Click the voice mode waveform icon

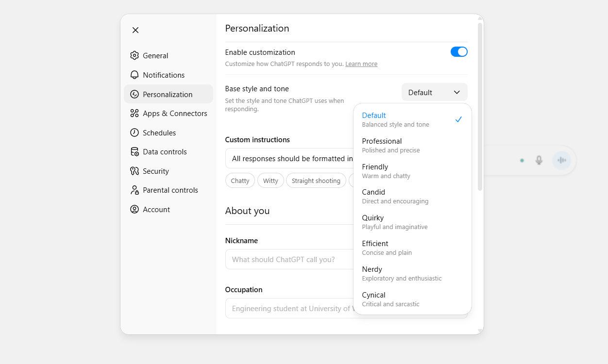click(561, 160)
